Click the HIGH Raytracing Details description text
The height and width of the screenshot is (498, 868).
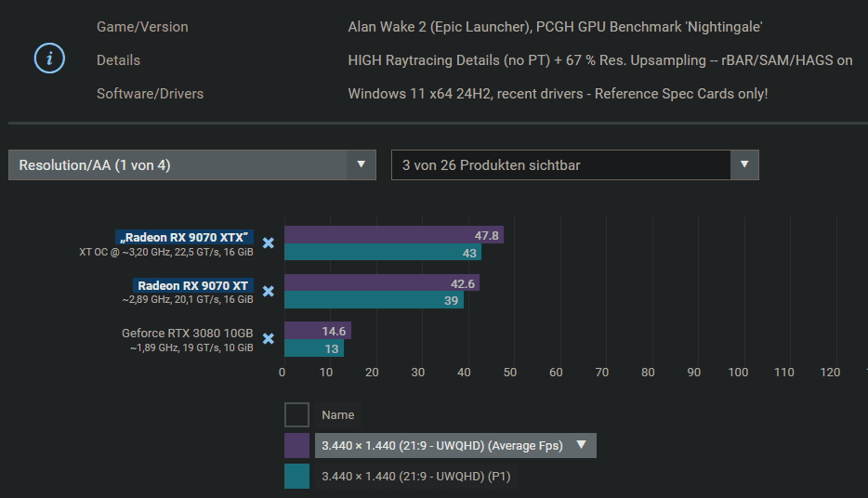(x=600, y=59)
